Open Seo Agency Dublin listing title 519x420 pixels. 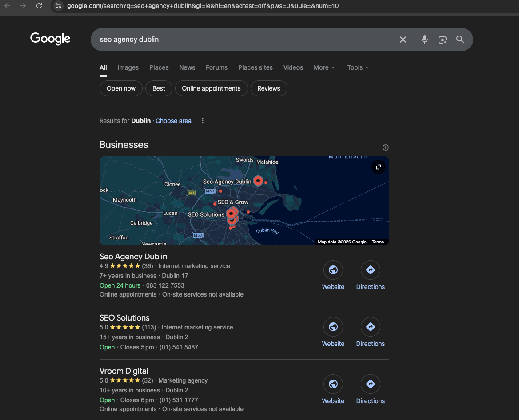click(133, 256)
